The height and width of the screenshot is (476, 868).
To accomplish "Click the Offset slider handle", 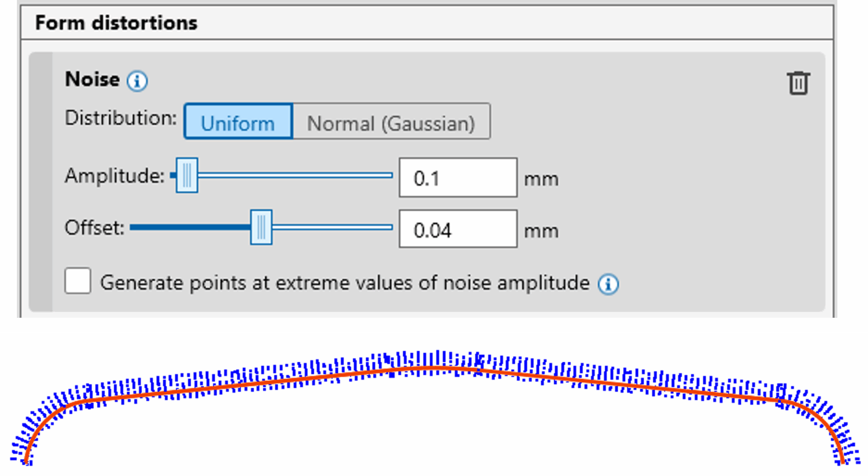I will coord(261,227).
